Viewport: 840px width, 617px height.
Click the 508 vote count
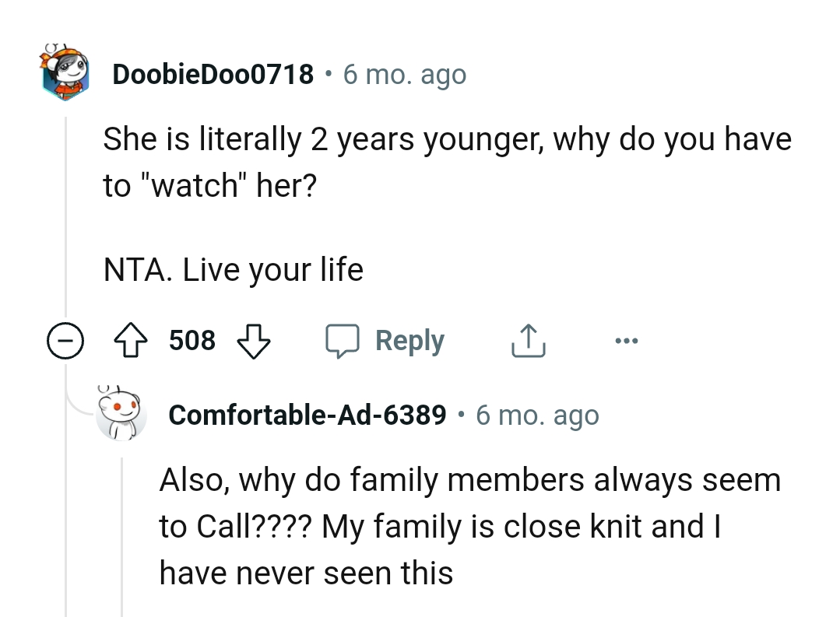click(x=192, y=340)
